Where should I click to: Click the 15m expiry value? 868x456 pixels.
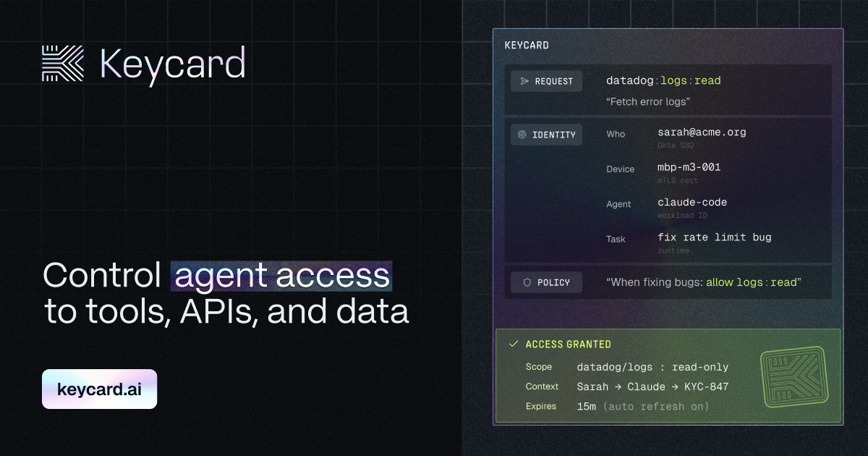pos(586,406)
